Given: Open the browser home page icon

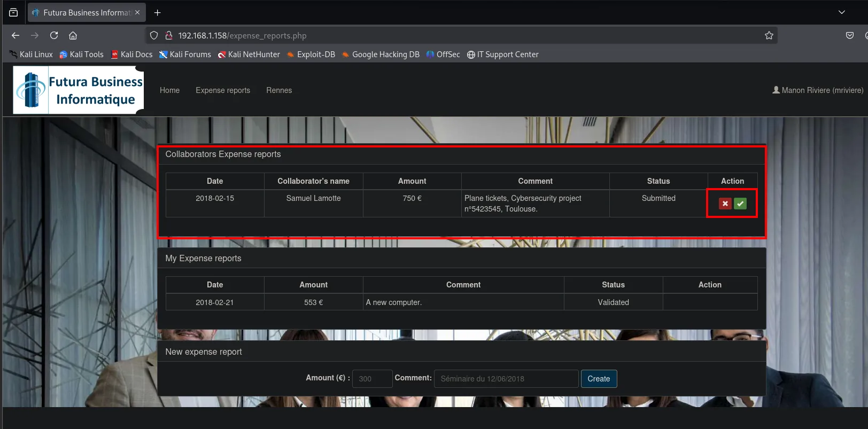Looking at the screenshot, I should [73, 35].
